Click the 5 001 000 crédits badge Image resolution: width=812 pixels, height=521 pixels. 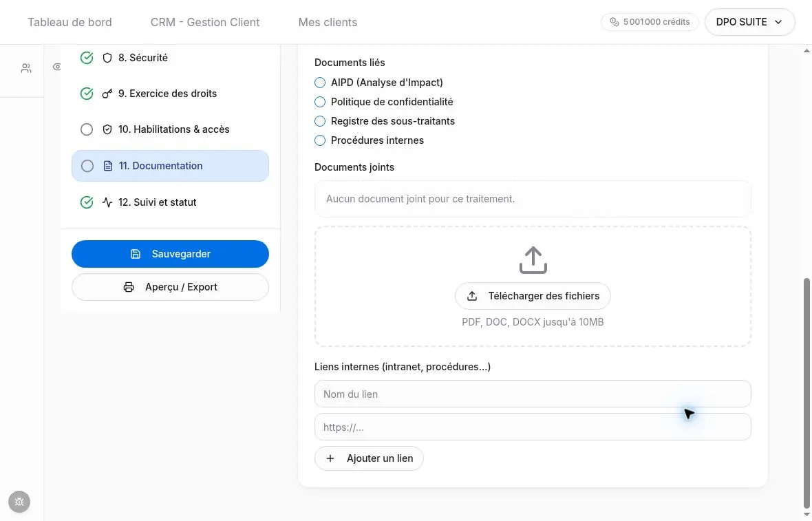(650, 22)
